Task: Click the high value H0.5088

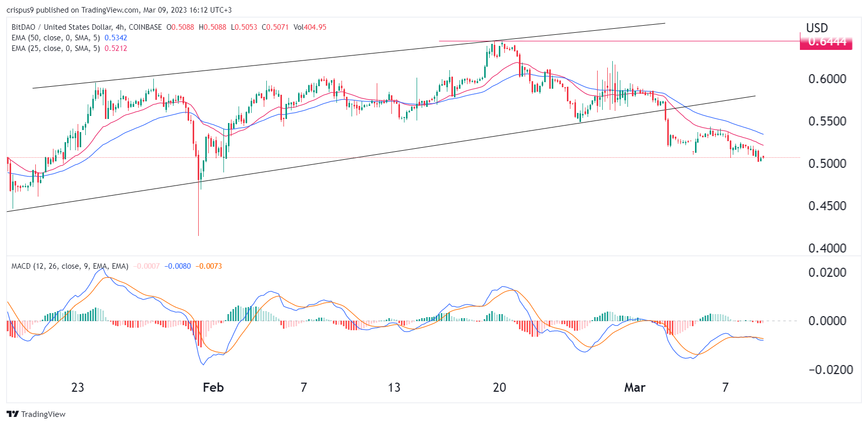Action: click(x=212, y=27)
